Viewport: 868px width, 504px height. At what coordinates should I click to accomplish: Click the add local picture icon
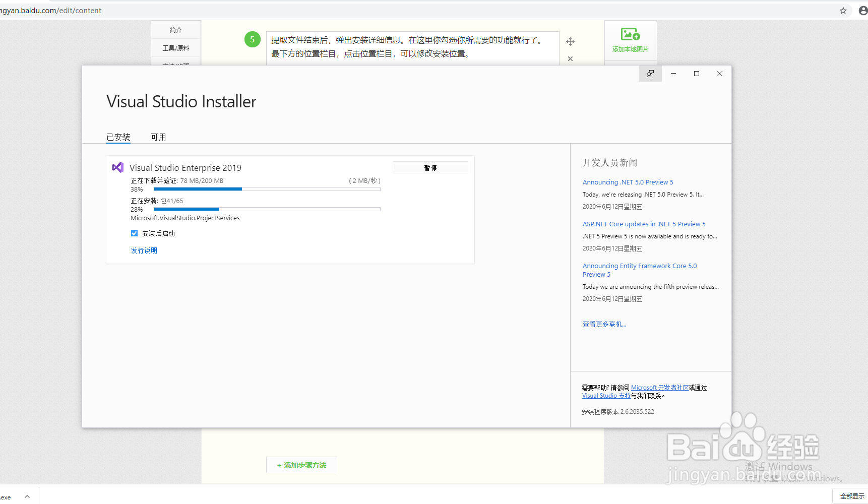coord(630,34)
